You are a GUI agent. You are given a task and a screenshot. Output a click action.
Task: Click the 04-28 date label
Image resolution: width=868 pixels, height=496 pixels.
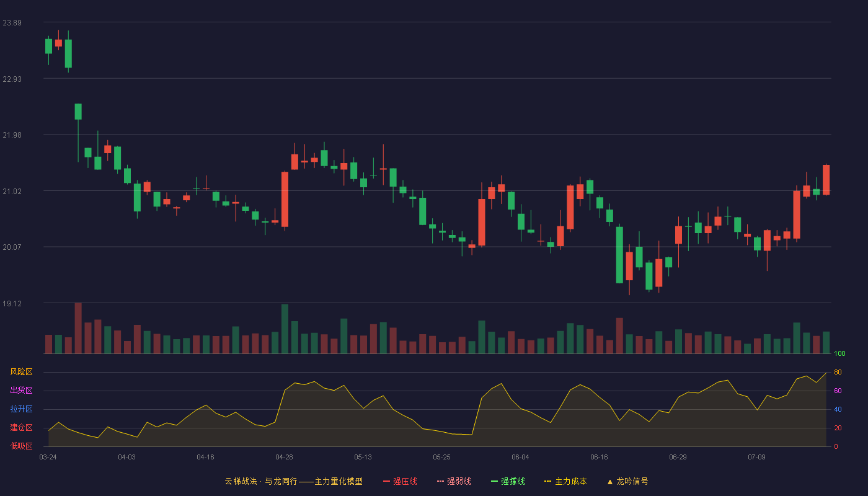click(284, 457)
